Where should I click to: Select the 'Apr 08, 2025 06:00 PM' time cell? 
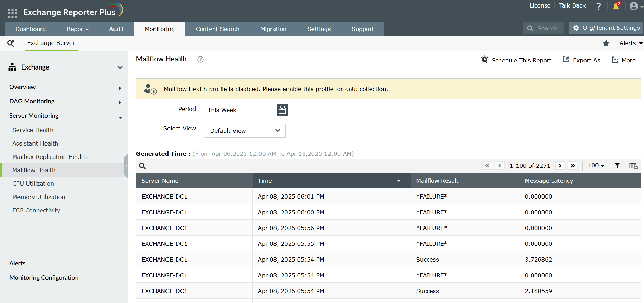click(291, 212)
